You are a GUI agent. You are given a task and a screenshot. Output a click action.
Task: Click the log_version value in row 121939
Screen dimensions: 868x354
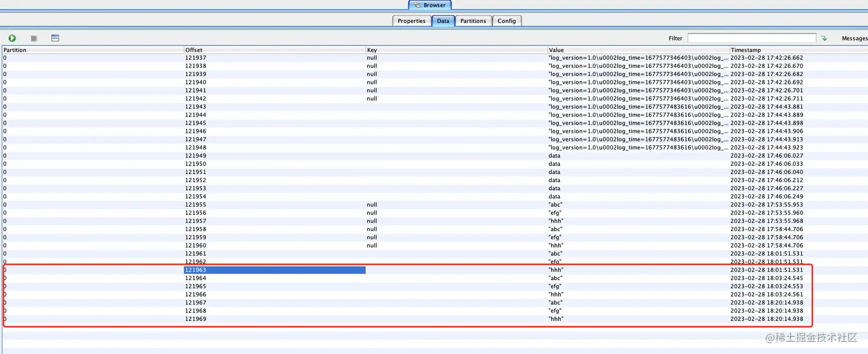(x=638, y=74)
